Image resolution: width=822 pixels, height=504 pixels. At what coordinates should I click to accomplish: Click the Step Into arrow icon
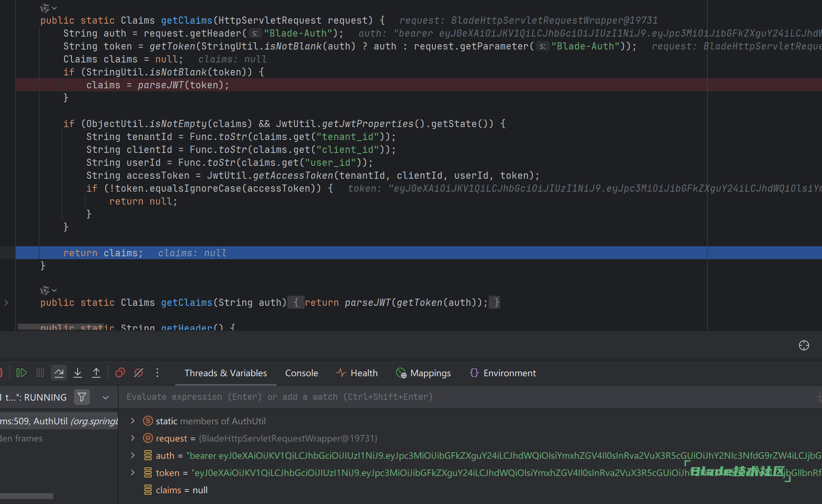click(78, 373)
